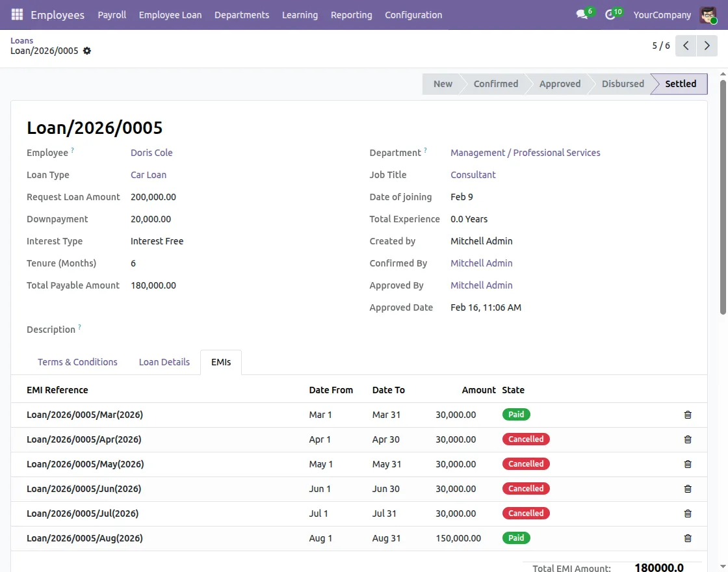Delete the Aug(2026) EMI row
Viewport: 728px width, 572px height.
(688, 538)
